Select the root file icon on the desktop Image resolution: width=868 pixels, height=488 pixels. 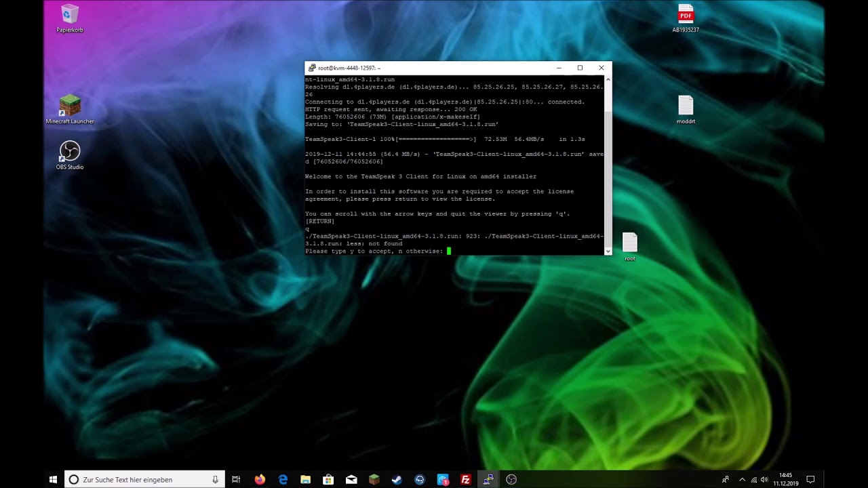coord(630,247)
